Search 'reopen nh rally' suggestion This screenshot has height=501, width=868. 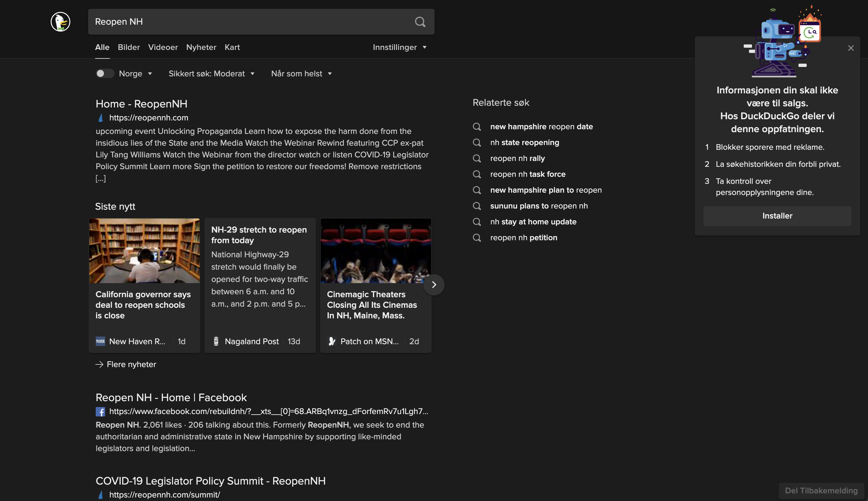[x=517, y=158]
